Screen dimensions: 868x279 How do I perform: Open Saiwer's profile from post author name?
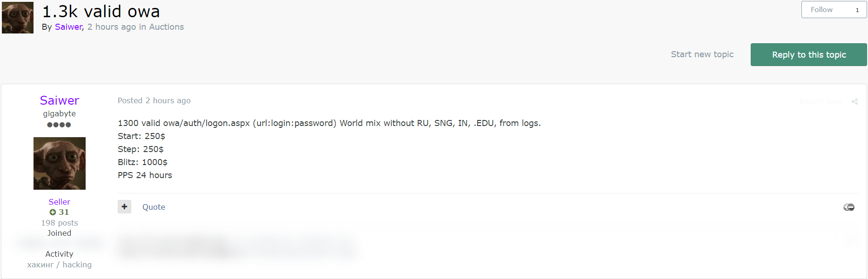60,100
